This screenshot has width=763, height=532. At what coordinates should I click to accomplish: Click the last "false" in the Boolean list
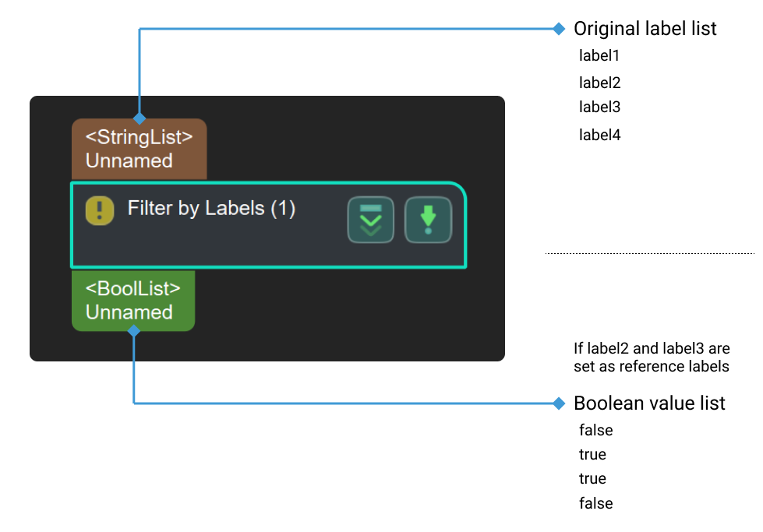(x=595, y=503)
